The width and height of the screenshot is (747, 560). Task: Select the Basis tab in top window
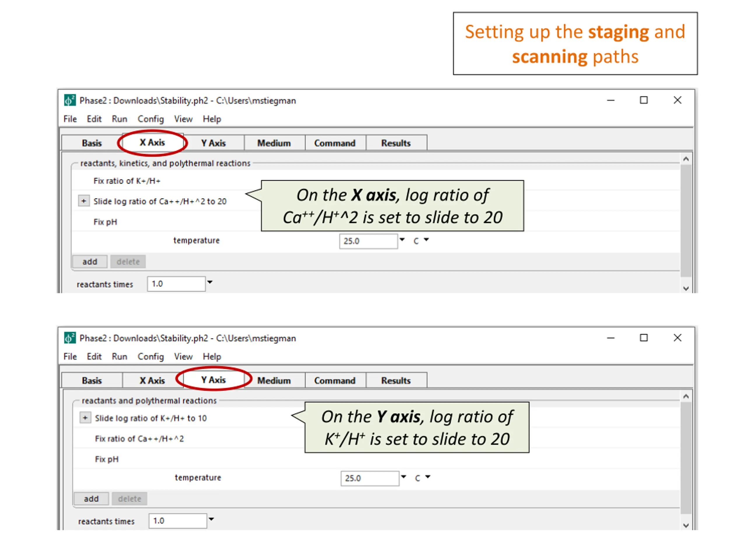point(92,143)
